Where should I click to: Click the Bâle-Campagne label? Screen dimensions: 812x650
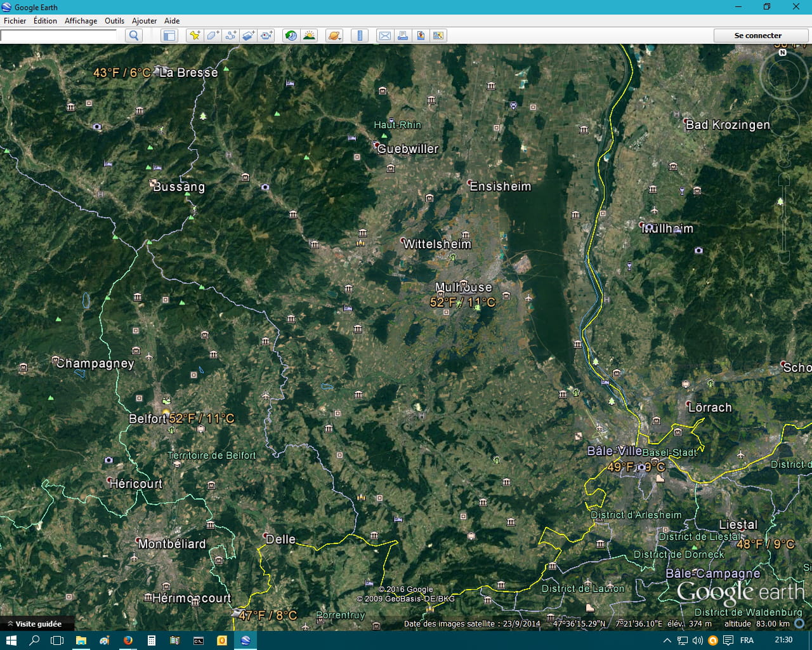pos(712,573)
